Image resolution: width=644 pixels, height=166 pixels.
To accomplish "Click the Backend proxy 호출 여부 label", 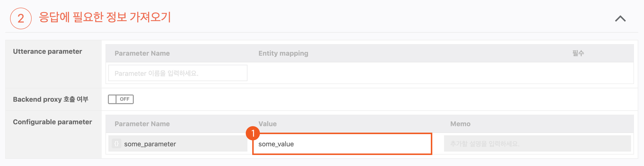I will tap(51, 99).
